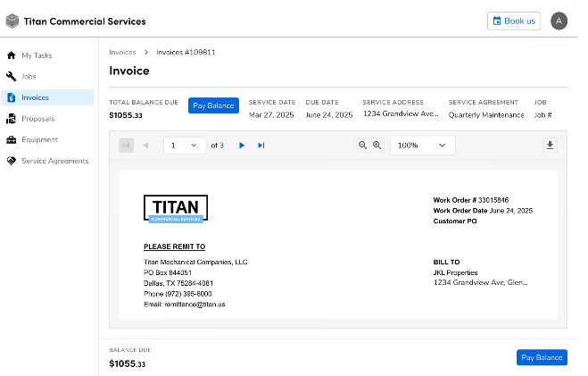This screenshot has height=376, width=588.
Task: Click the Phone (972) number line
Action: 178,294
